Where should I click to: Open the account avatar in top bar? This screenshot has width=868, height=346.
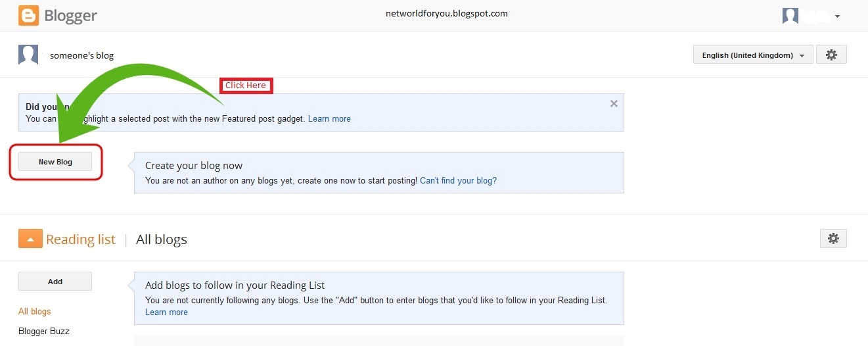coord(790,16)
